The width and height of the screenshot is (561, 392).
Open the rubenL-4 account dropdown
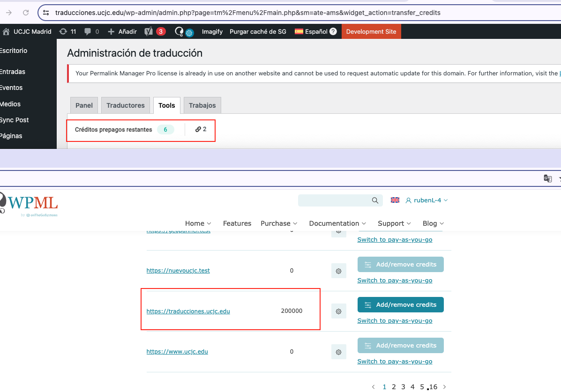426,200
